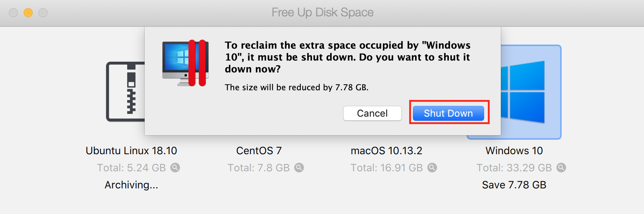The width and height of the screenshot is (644, 214).
Task: Click the Shut Down button
Action: tap(448, 113)
